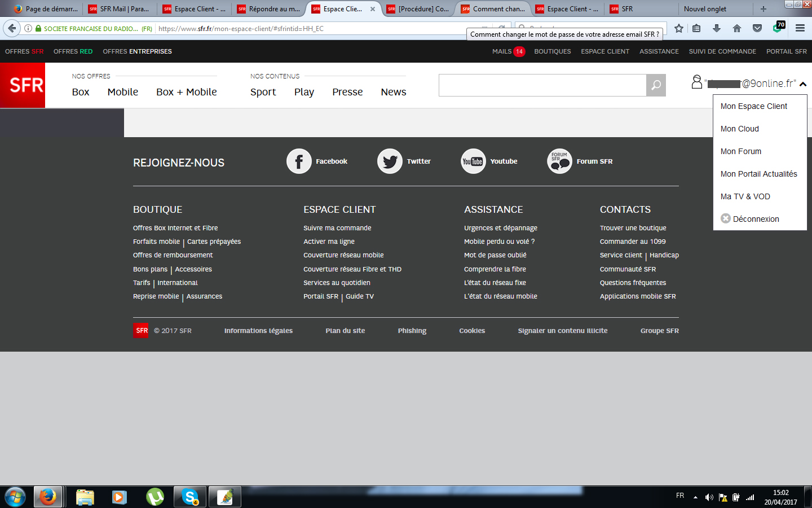
Task: Click into the SFR search field
Action: (x=542, y=85)
